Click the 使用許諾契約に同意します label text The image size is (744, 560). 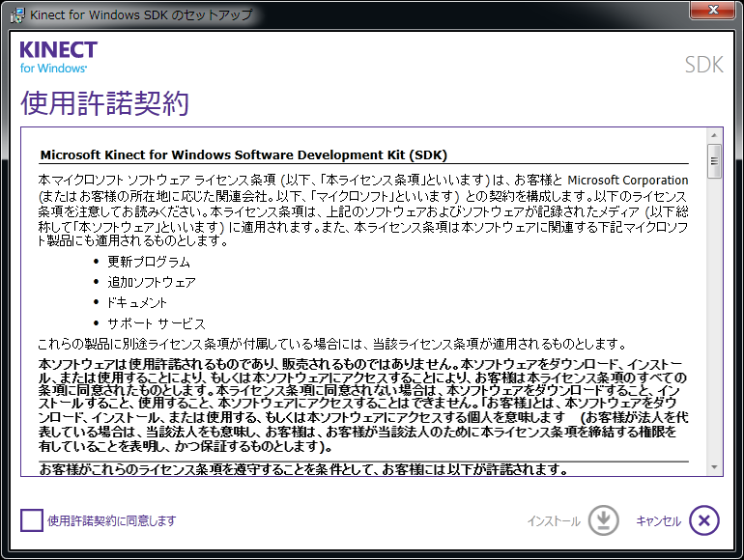112,520
